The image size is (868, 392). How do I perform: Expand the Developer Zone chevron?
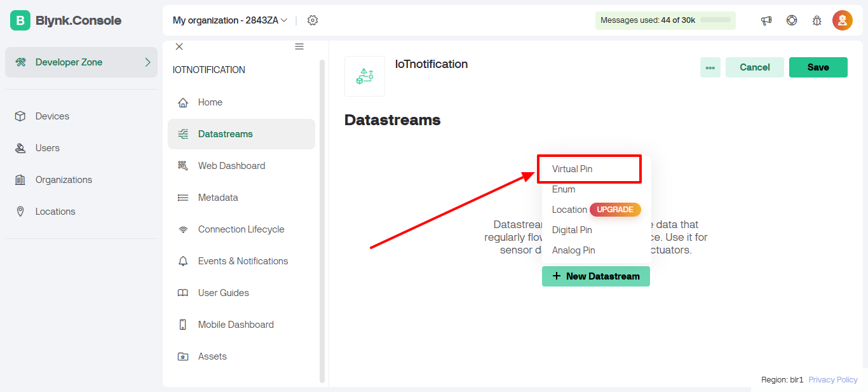(147, 62)
